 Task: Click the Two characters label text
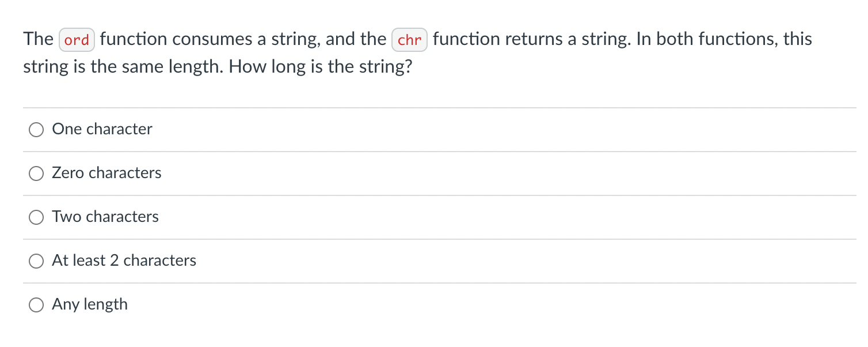tap(105, 217)
